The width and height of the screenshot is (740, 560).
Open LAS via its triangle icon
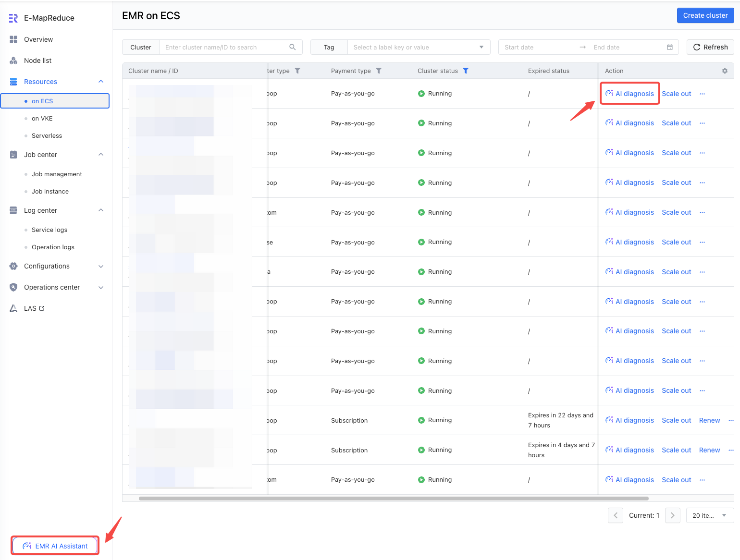pos(13,308)
